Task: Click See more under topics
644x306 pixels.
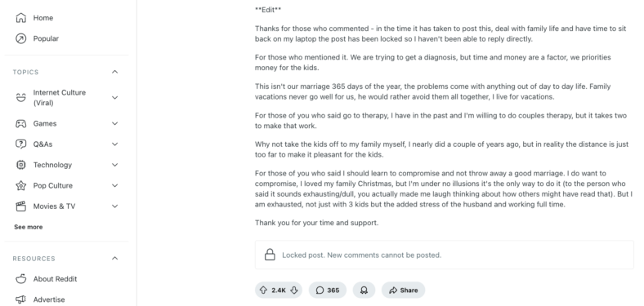Action: point(29,227)
